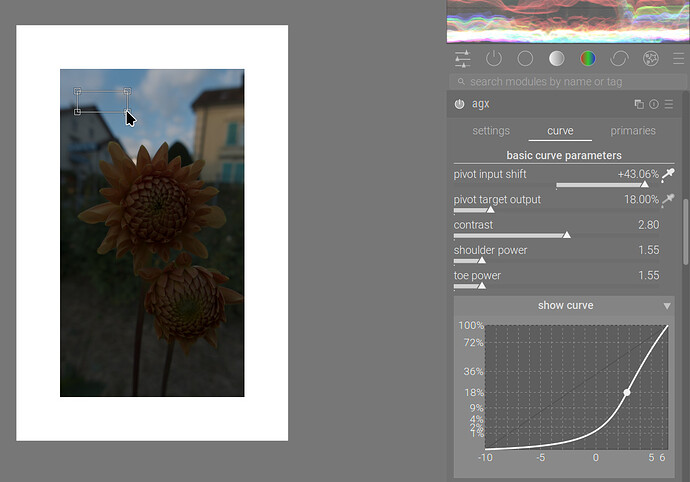Screen dimensions: 690x482
Task: Collapse the basic curve parameters section
Action: (564, 156)
